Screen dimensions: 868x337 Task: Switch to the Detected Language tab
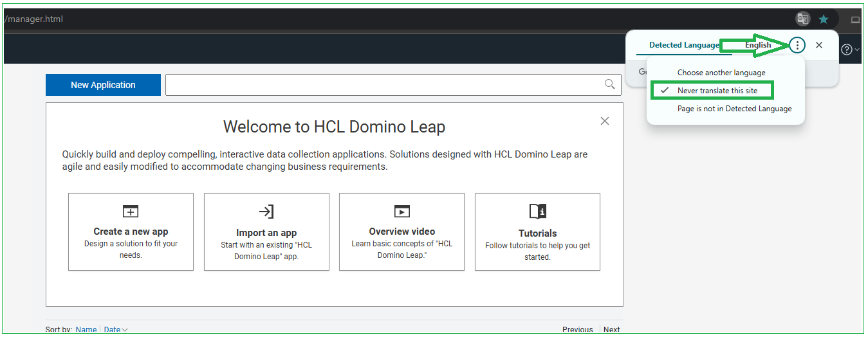[683, 45]
